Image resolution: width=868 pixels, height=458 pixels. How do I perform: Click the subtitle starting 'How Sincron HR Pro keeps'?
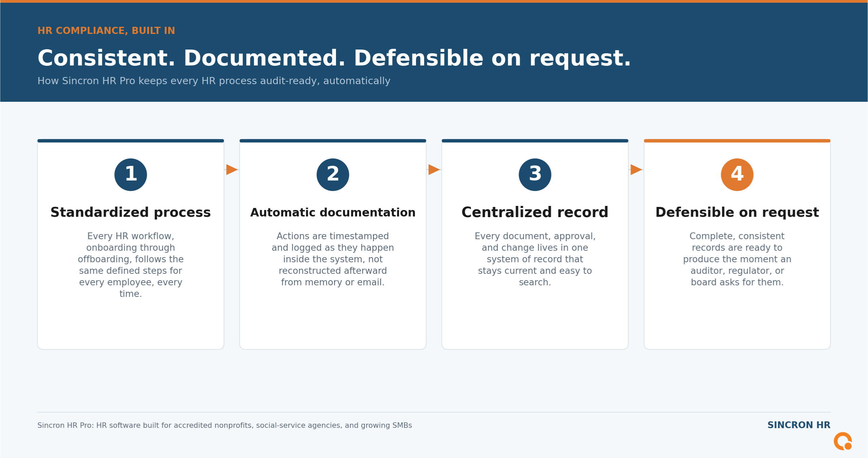(214, 81)
